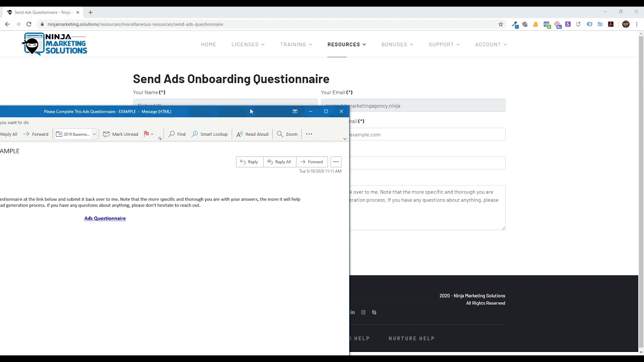Open the Ads Questionnaire link in email
Image resolution: width=644 pixels, height=362 pixels.
click(x=105, y=218)
